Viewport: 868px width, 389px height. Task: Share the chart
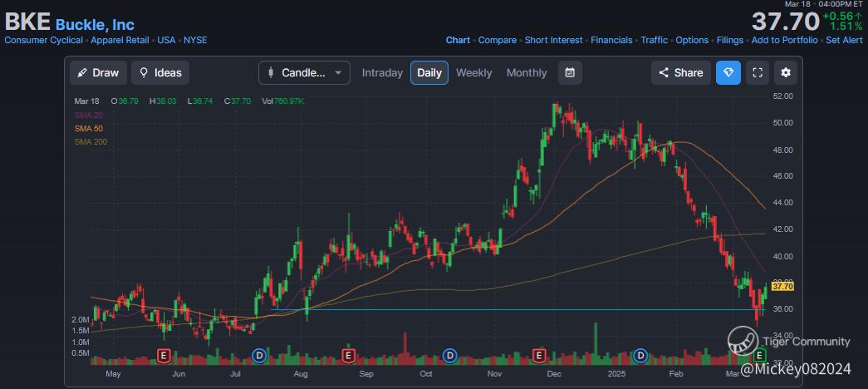[681, 72]
